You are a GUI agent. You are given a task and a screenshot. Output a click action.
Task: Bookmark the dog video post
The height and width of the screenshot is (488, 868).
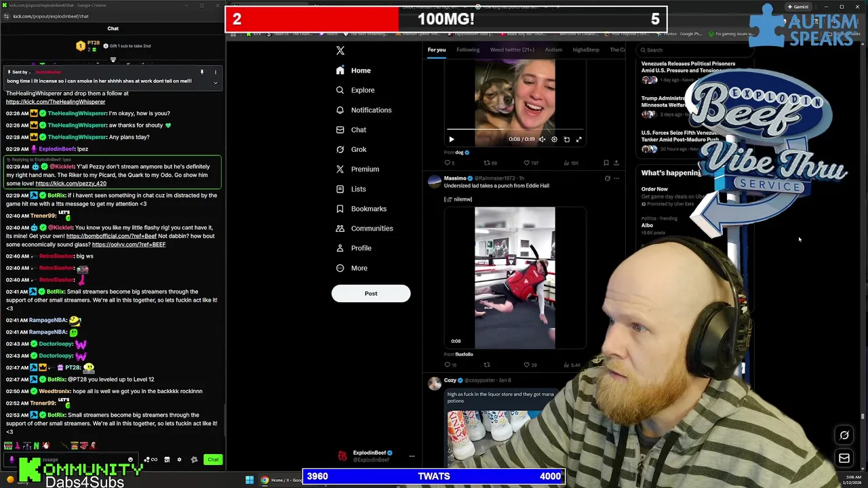click(606, 163)
